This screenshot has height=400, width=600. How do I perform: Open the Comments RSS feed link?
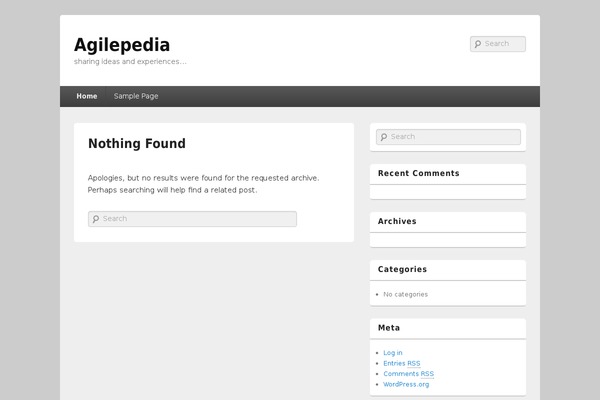pos(408,373)
